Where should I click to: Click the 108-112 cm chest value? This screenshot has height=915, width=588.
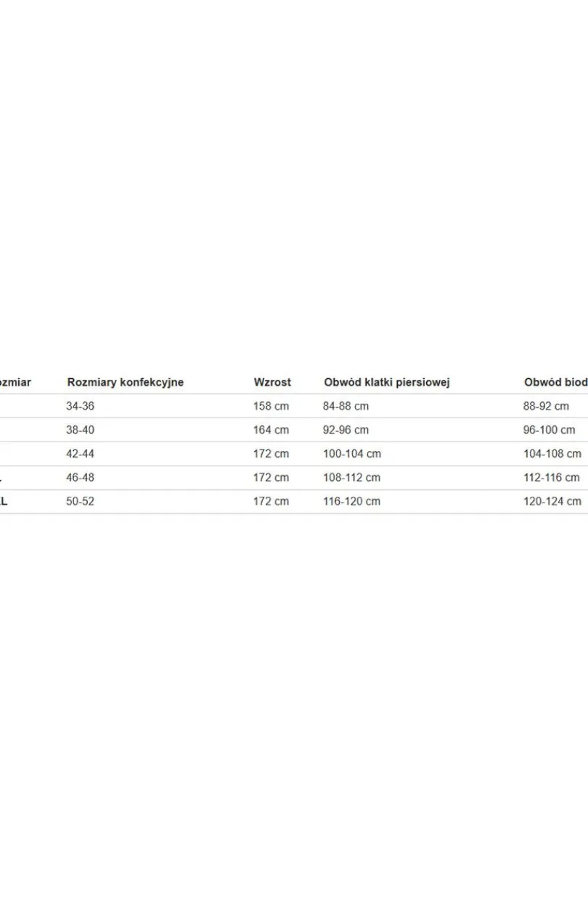point(352,478)
